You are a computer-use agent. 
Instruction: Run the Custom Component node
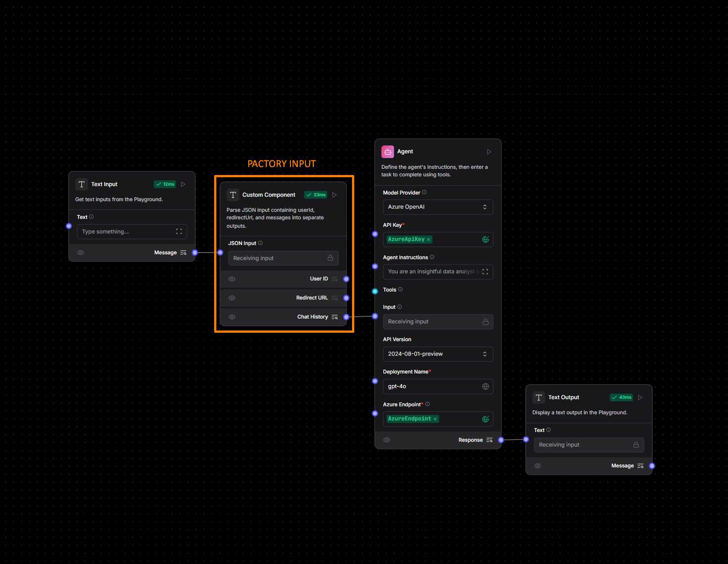[x=334, y=194]
